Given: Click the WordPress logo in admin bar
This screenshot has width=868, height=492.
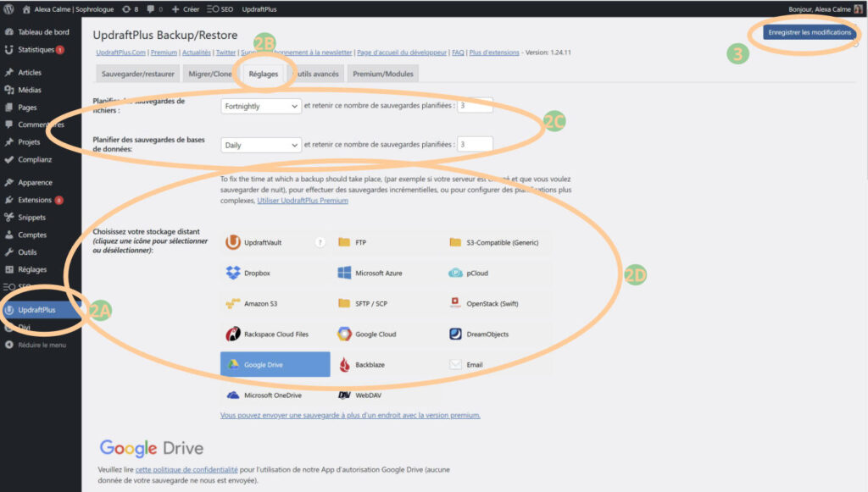Looking at the screenshot, I should [8, 8].
